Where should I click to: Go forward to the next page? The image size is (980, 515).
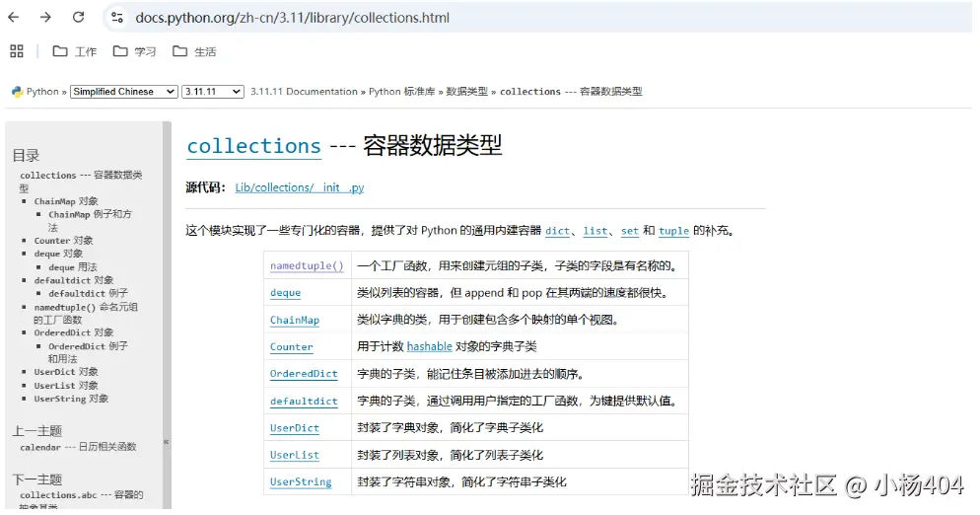(x=45, y=18)
